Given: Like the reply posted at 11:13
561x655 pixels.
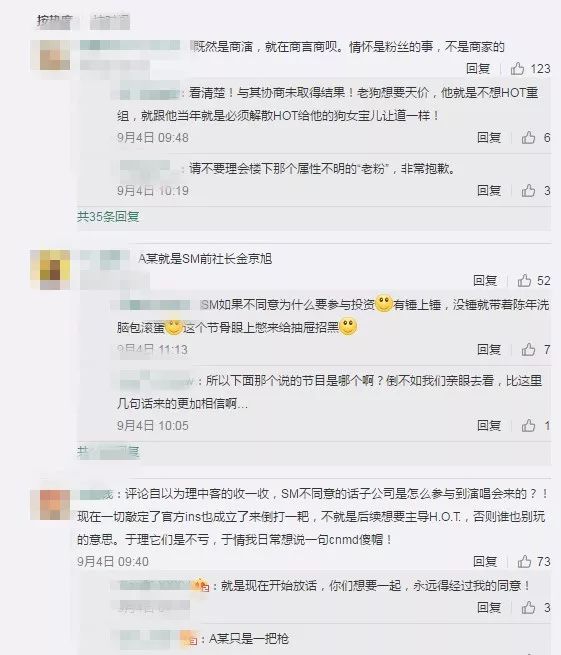Looking at the screenshot, I should pyautogui.click(x=528, y=349).
